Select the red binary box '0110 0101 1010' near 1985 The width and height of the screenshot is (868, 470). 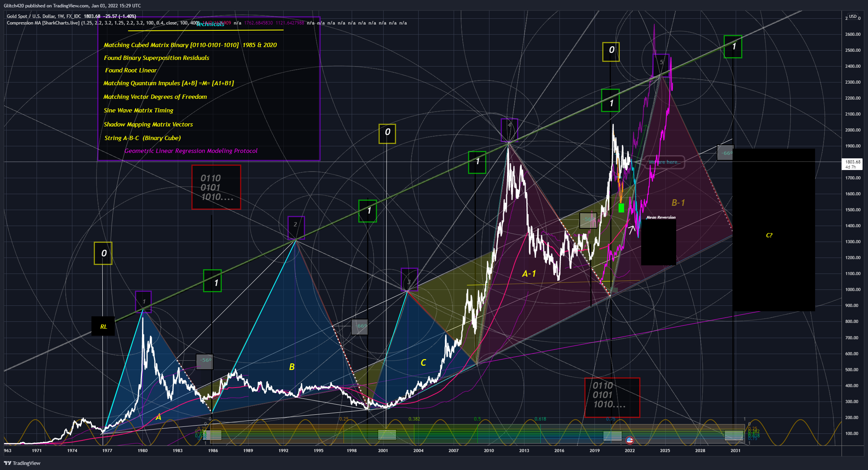[216, 187]
